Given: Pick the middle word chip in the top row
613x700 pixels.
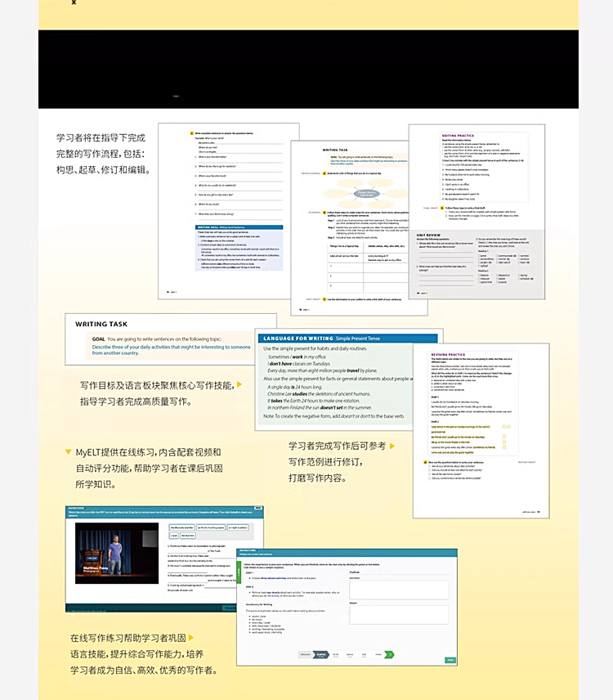Looking at the screenshot, I should pos(211,527).
